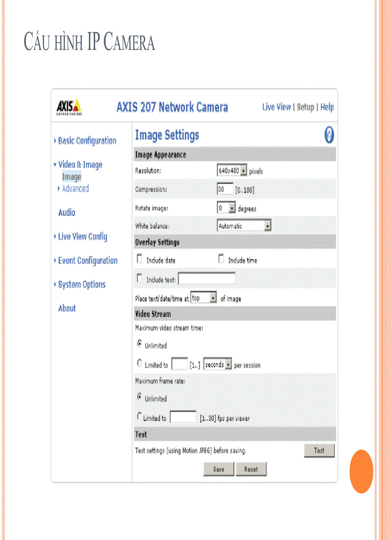Image resolution: width=392 pixels, height=540 pixels.
Task: Open the Help page
Action: [x=327, y=107]
